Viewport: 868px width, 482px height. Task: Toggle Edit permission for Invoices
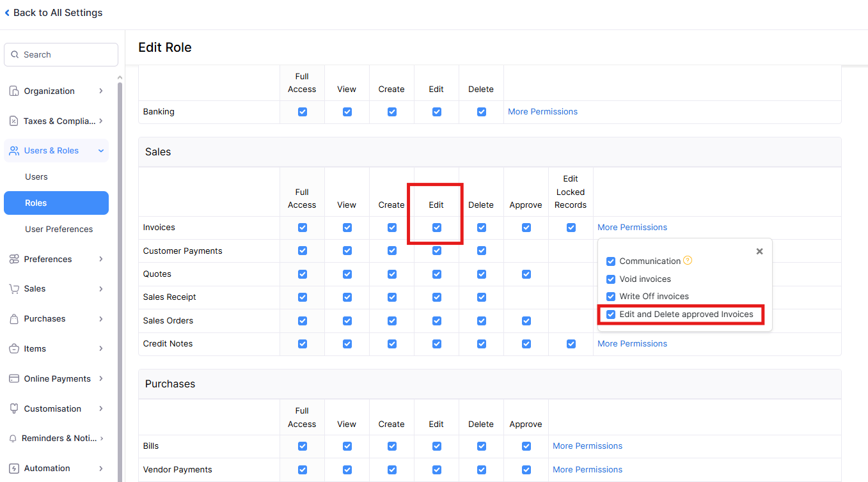(437, 228)
